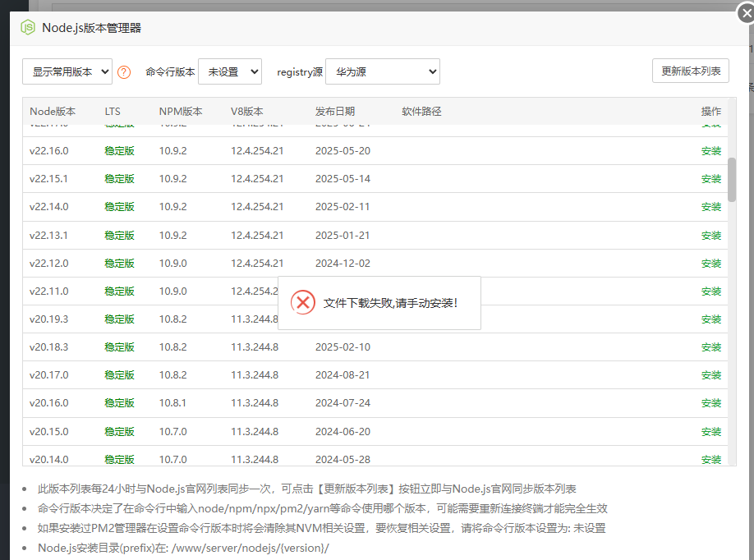
Task: Click 安装 for version v22.14.0
Action: coord(711,207)
